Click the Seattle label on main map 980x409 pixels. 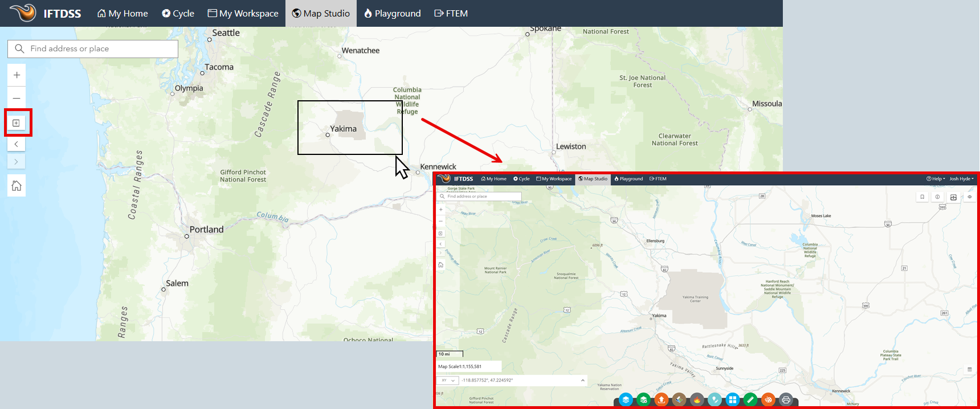point(226,33)
